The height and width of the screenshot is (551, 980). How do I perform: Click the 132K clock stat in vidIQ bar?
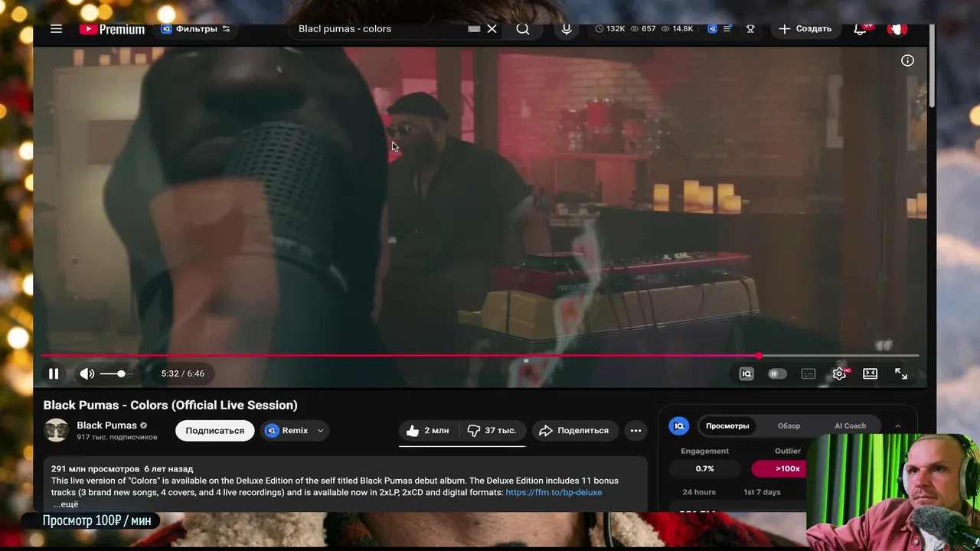tap(610, 28)
